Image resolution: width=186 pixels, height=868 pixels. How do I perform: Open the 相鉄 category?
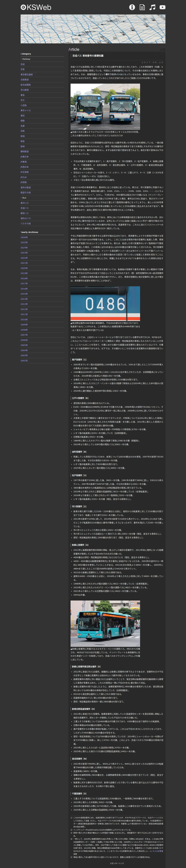coord(23,121)
